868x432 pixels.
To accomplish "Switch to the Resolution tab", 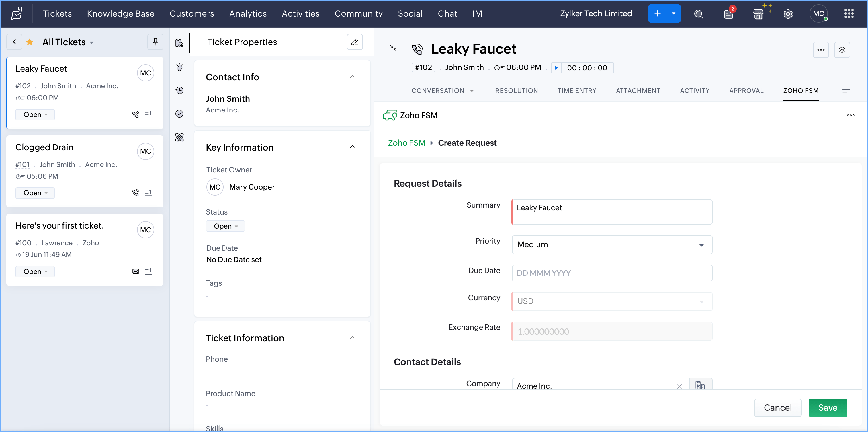I will coord(516,91).
